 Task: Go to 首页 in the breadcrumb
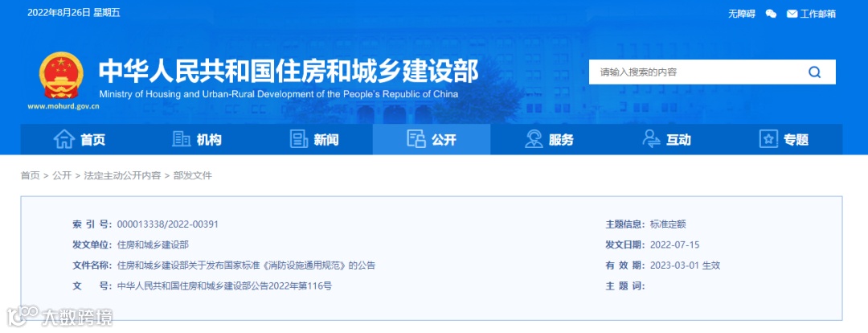click(x=30, y=175)
